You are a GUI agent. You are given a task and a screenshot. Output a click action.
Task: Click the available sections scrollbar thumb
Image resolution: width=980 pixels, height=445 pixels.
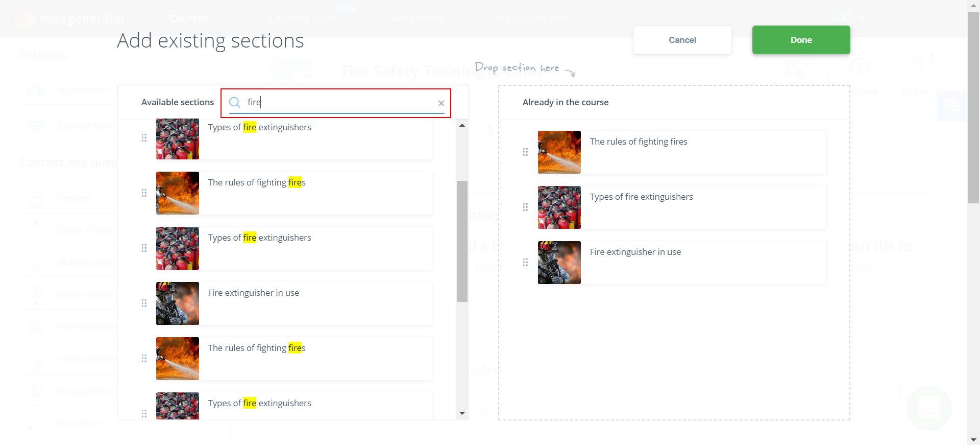tap(462, 241)
